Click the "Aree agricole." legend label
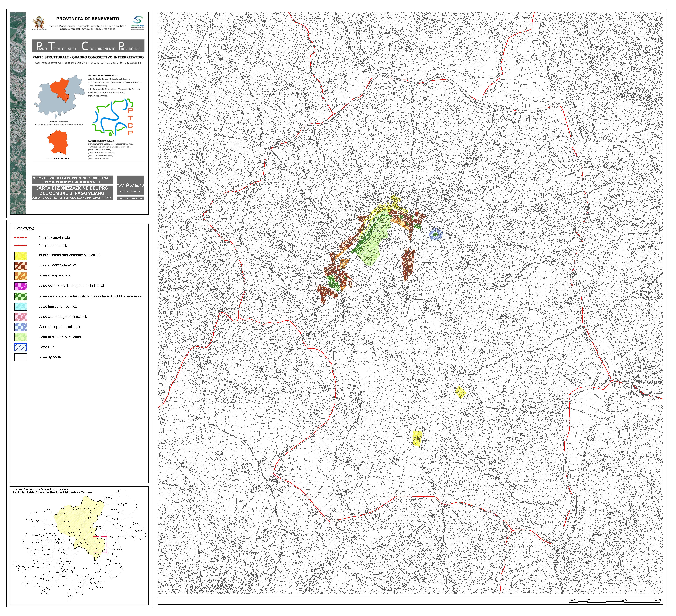This screenshot has height=616, width=676. point(50,357)
